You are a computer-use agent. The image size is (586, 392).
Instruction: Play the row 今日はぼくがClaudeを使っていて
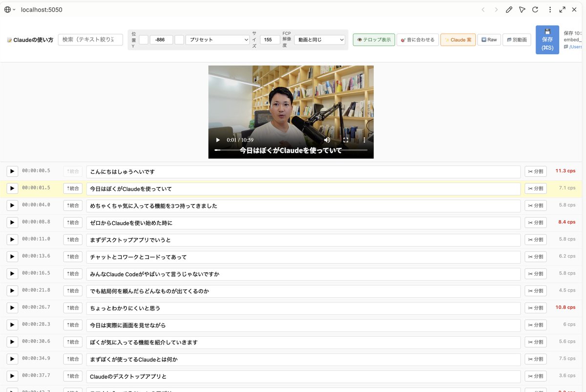point(12,188)
